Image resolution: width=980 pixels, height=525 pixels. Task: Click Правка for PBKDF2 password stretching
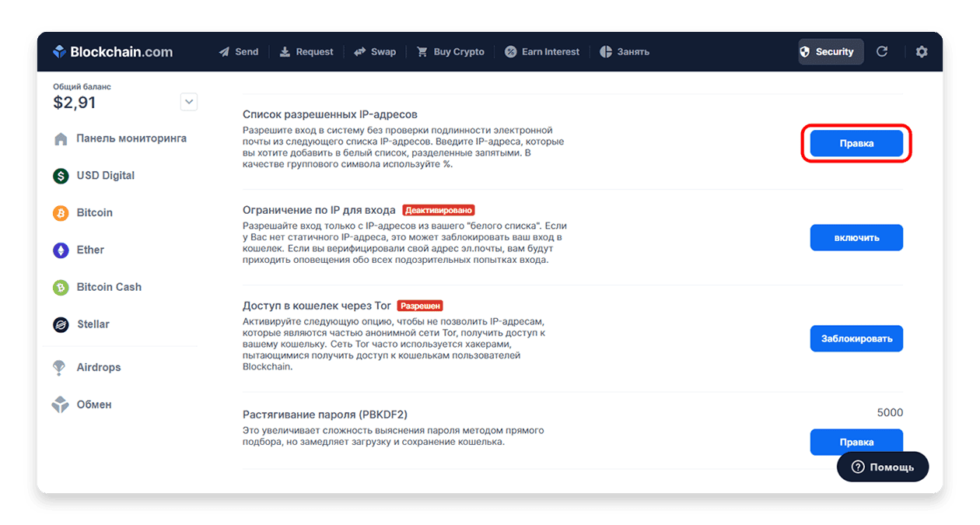tap(856, 442)
